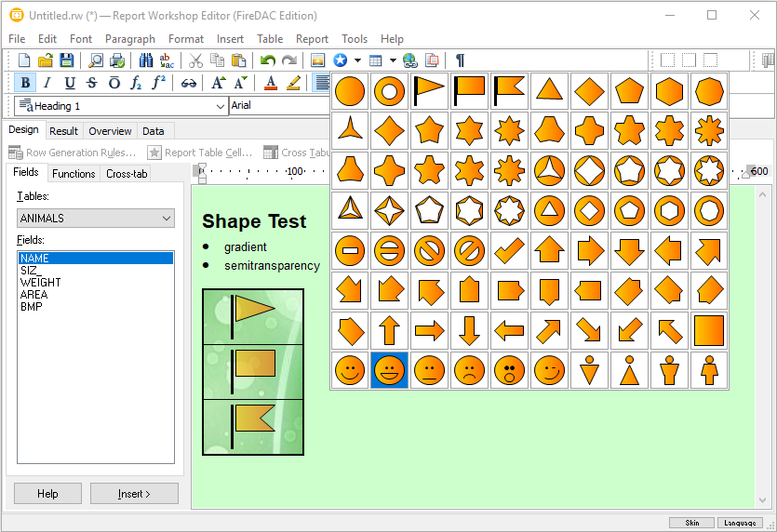Open the Report menu
This screenshot has width=777, height=532.
(312, 39)
